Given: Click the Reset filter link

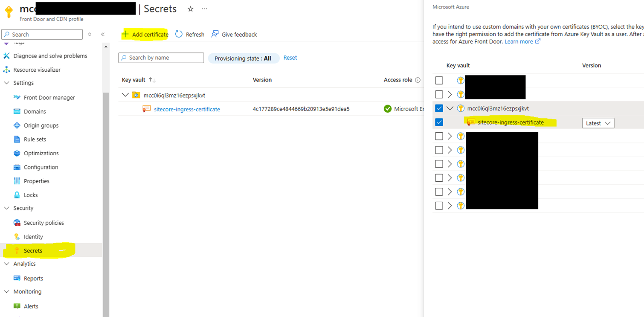Looking at the screenshot, I should pos(290,58).
